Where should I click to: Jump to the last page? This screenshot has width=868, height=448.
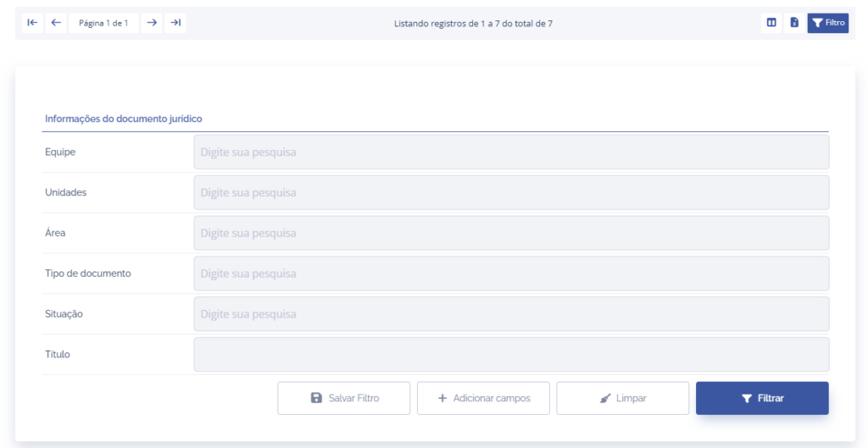pos(175,23)
